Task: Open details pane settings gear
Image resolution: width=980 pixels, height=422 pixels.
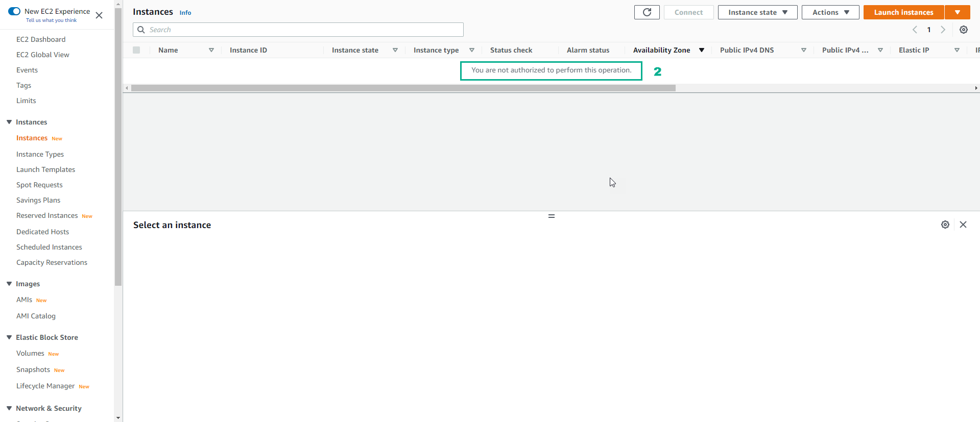Action: coord(945,225)
